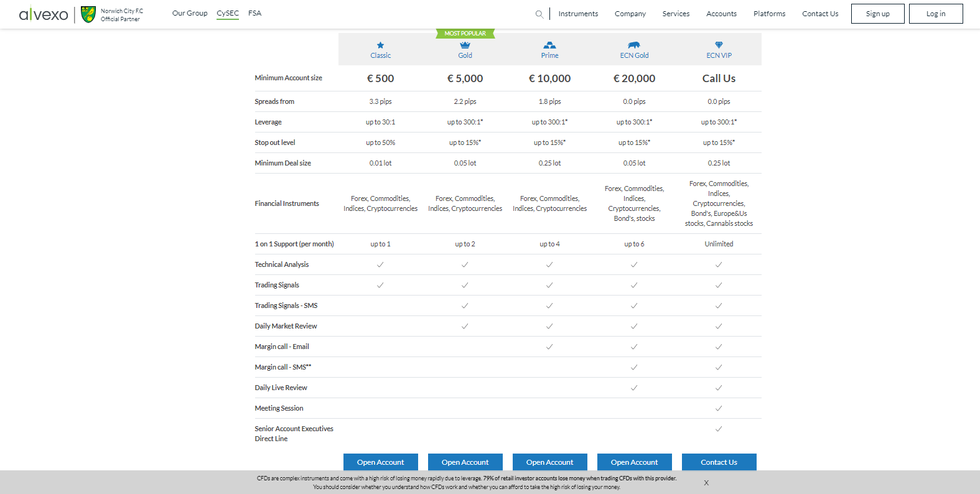Click the ECN Gold rhino icon
This screenshot has width=980, height=494.
[x=634, y=45]
